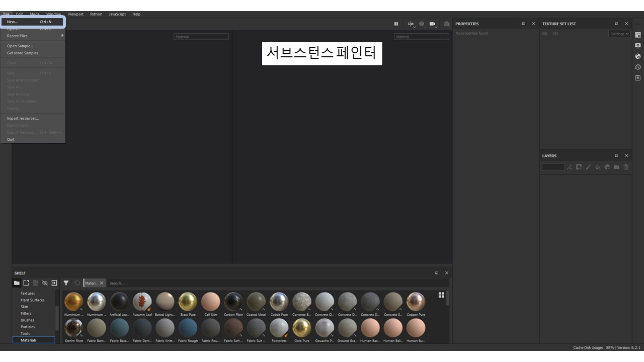Screen dimensions: 644x362
Task: Delete layer with the trash icon
Action: click(x=626, y=167)
